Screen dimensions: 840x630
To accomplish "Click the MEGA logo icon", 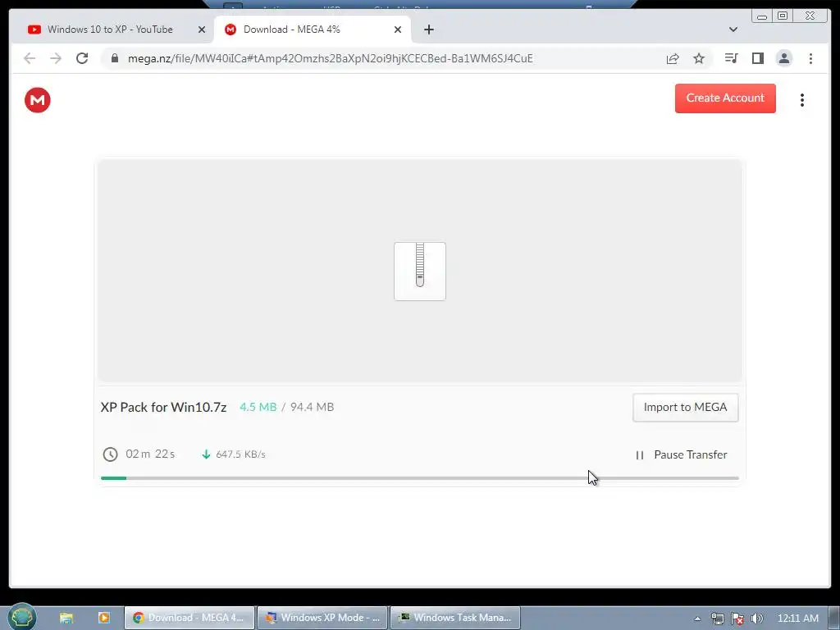I will (x=38, y=100).
